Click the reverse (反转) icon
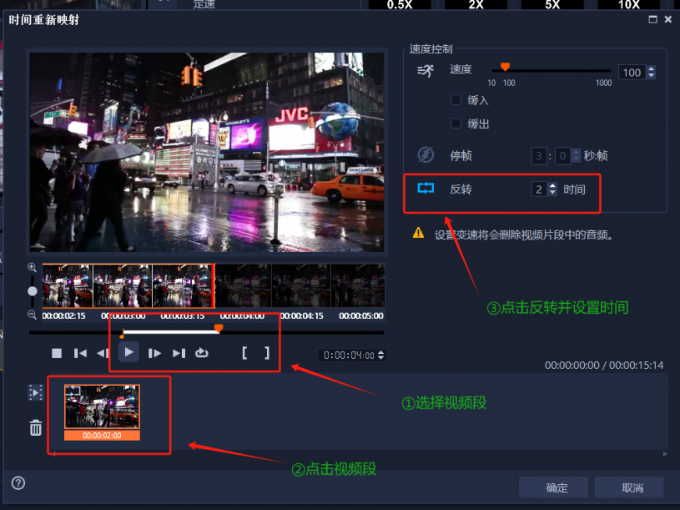The image size is (680, 510). 425,188
